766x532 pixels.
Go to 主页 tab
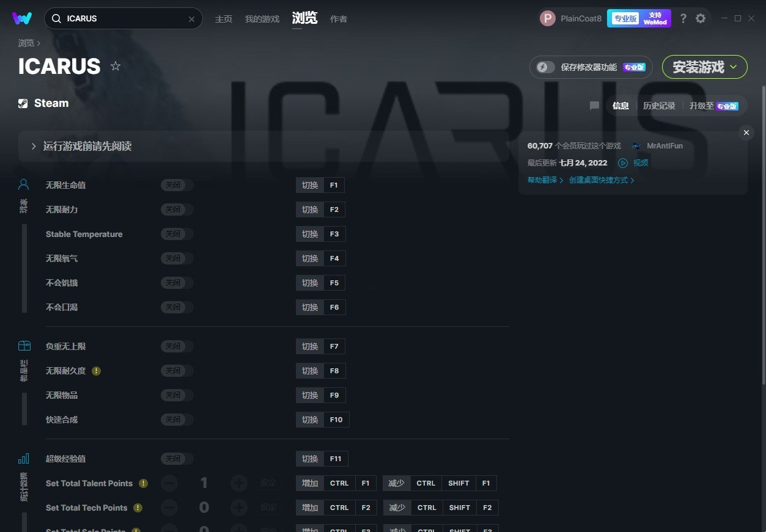pos(224,19)
